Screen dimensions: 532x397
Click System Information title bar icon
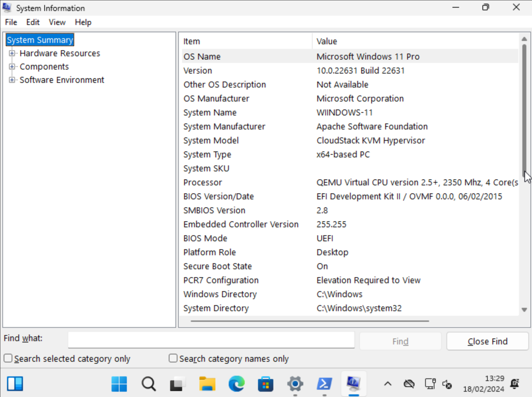(7, 7)
